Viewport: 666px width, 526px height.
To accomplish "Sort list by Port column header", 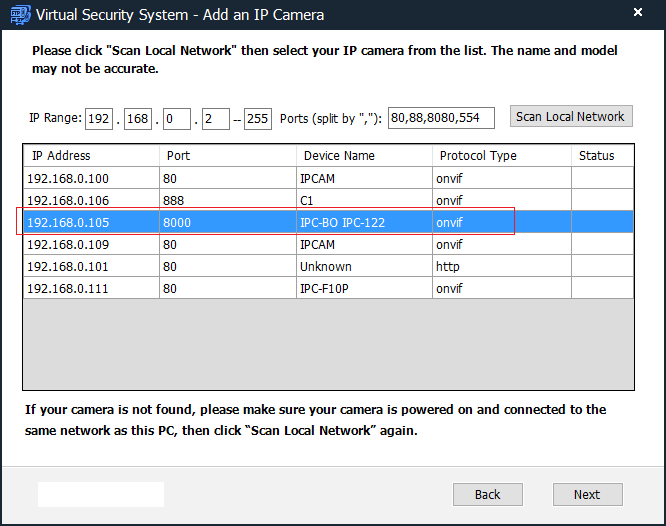I will pyautogui.click(x=227, y=156).
